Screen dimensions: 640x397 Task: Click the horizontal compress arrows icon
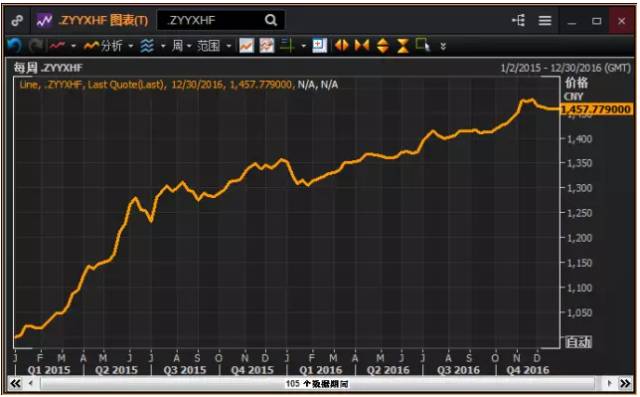click(x=362, y=45)
